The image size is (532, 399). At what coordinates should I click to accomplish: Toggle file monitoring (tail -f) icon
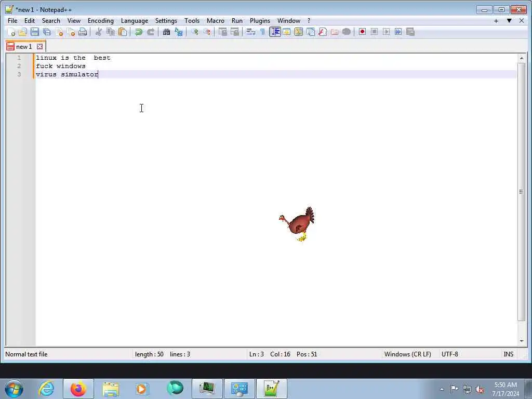(347, 32)
